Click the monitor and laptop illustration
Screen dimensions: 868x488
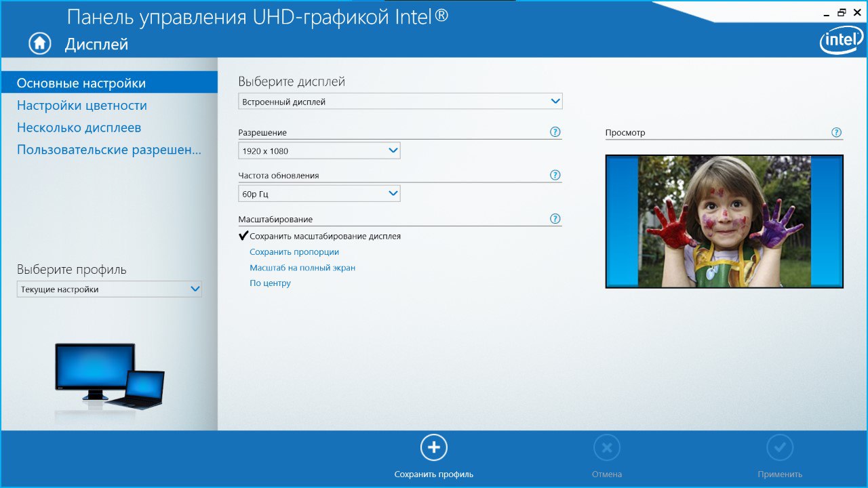[x=109, y=375]
